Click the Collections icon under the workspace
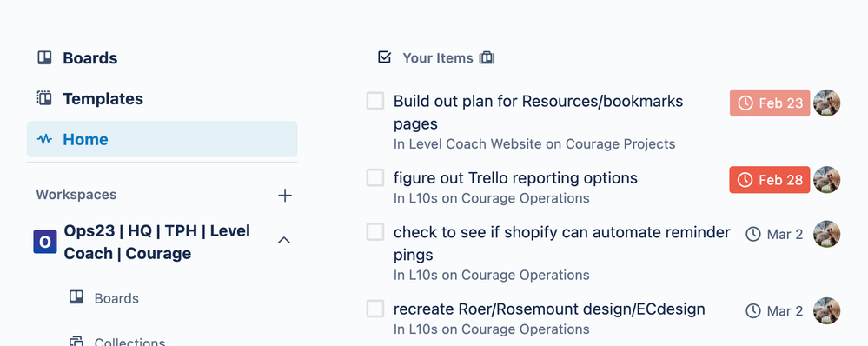 (76, 341)
